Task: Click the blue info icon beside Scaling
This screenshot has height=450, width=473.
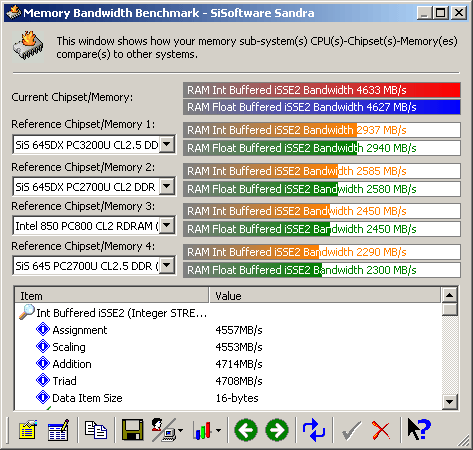Action: coord(43,346)
